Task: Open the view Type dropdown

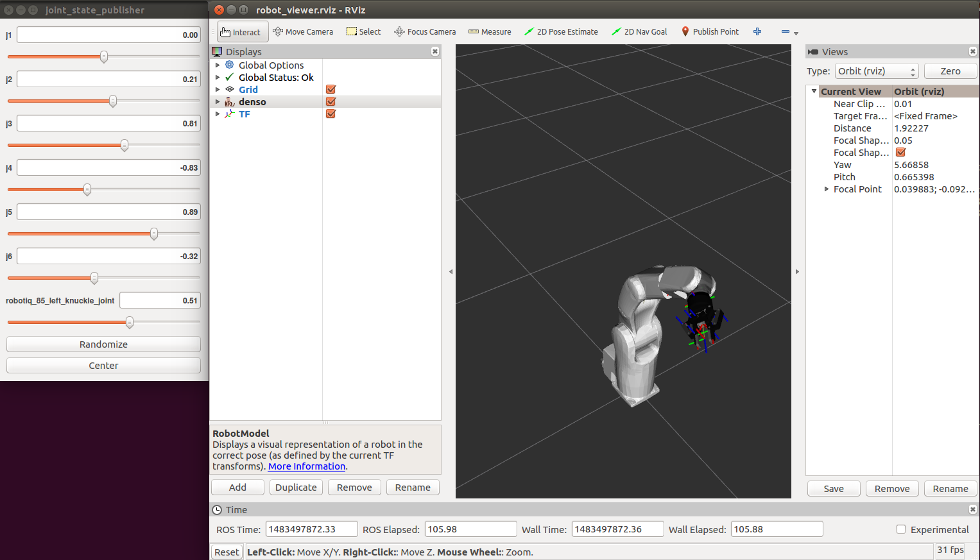Action: (x=877, y=71)
